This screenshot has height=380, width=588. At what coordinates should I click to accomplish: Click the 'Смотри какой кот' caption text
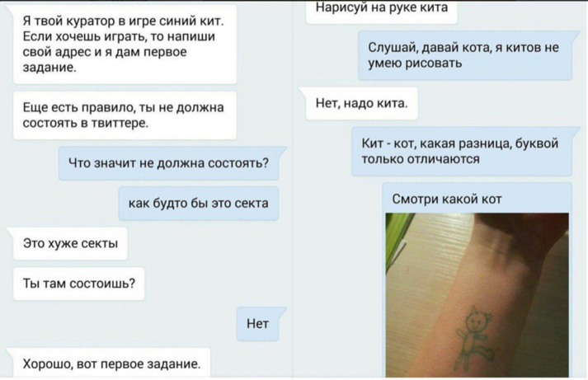(447, 199)
